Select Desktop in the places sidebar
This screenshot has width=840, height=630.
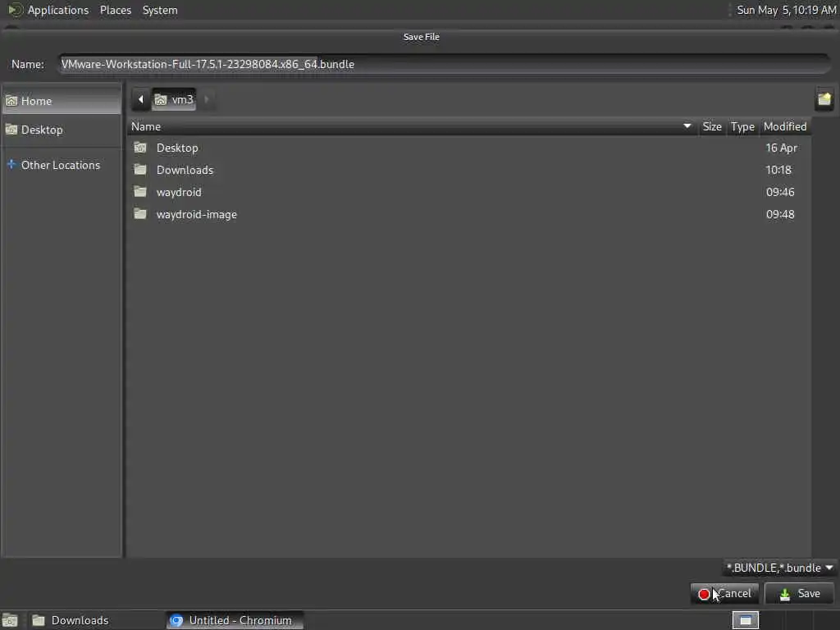pyautogui.click(x=62, y=130)
